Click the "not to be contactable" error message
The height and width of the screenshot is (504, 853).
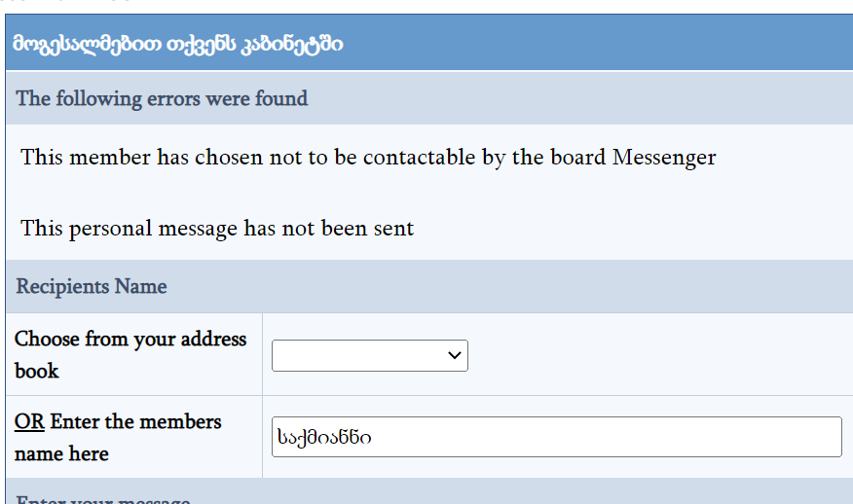pos(368,157)
